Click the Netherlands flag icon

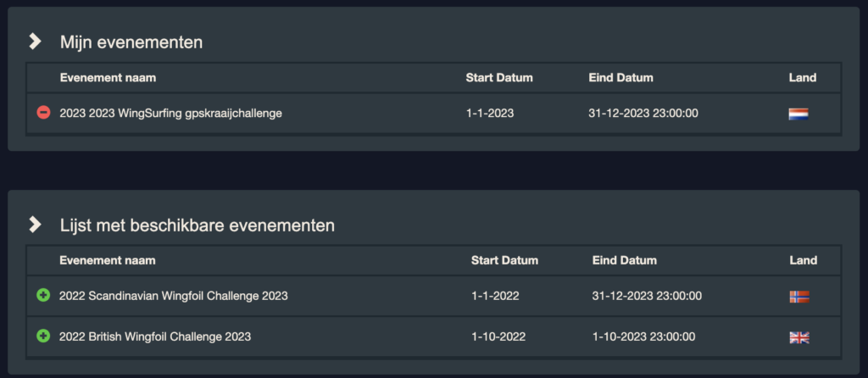pos(798,114)
